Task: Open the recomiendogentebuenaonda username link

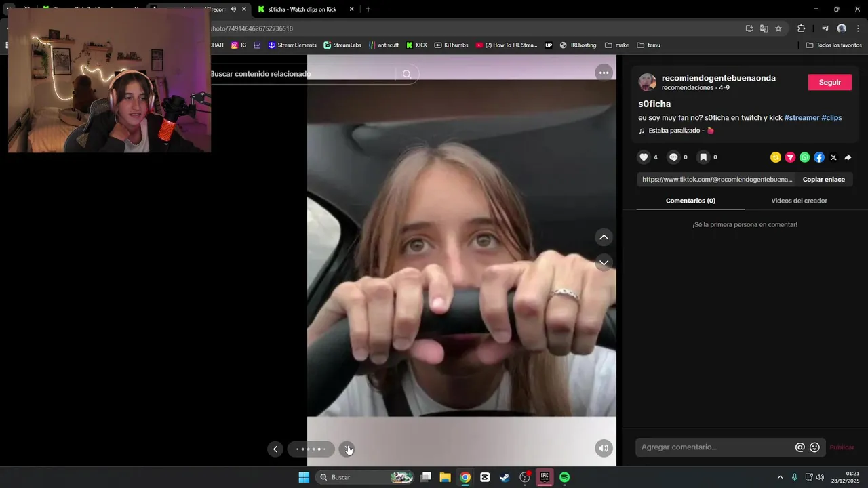Action: (x=719, y=78)
